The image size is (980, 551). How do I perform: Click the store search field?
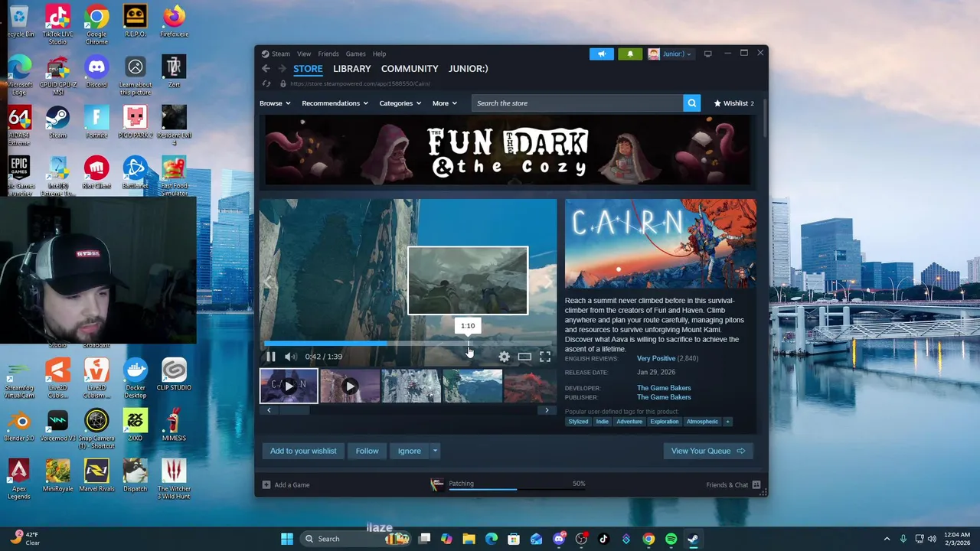(577, 103)
